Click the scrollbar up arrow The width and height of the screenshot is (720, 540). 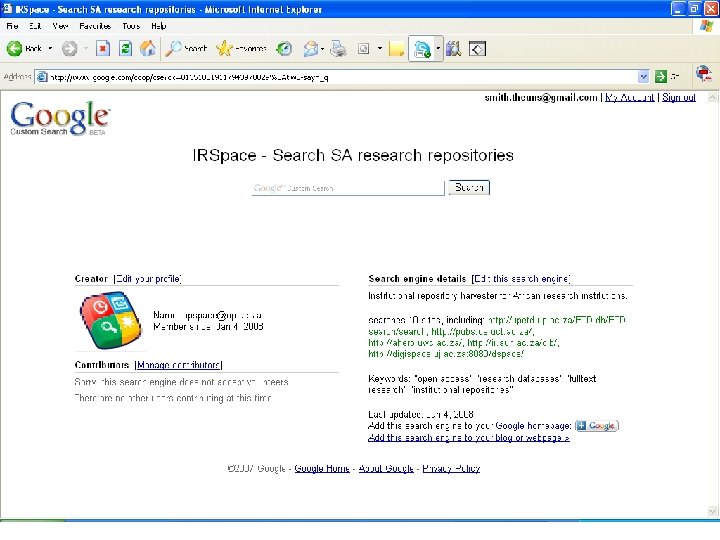(x=712, y=97)
